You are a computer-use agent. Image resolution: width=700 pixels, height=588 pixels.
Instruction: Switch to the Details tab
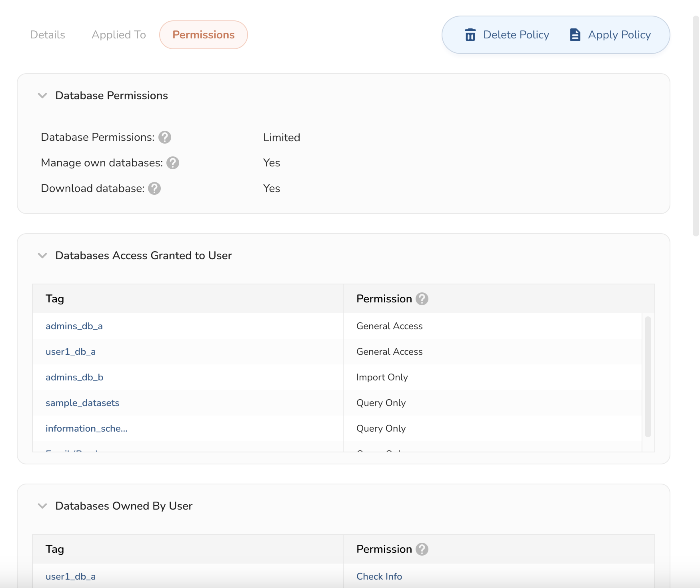pos(48,35)
